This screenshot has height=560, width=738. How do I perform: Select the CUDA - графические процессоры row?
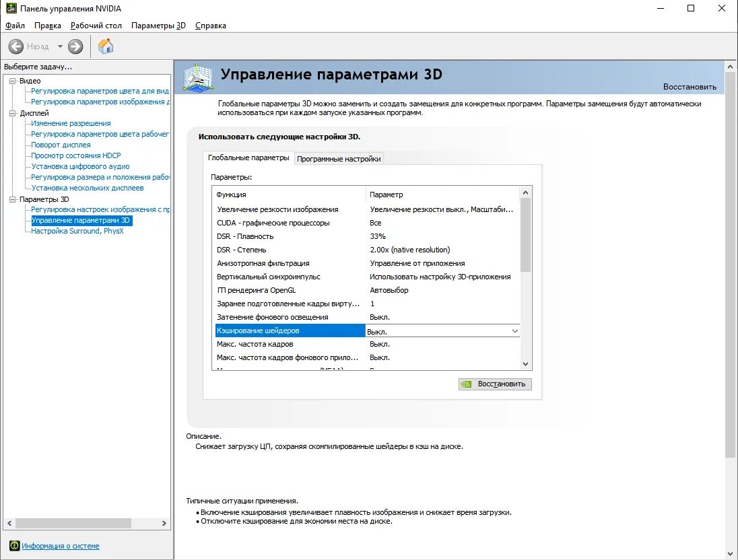tap(367, 223)
